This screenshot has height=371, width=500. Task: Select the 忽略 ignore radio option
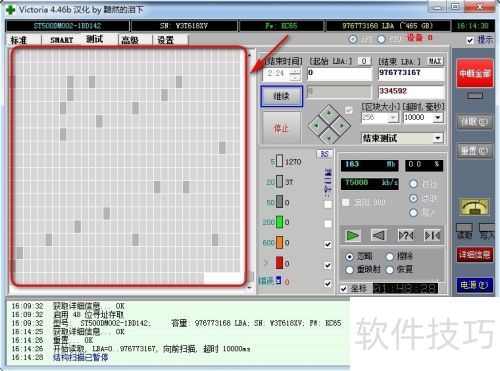pyautogui.click(x=349, y=257)
